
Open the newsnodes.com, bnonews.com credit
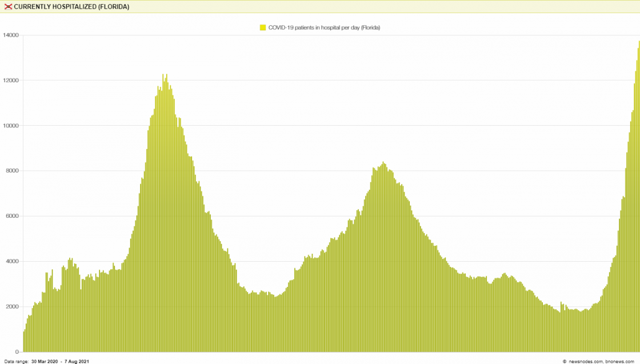[x=601, y=361]
